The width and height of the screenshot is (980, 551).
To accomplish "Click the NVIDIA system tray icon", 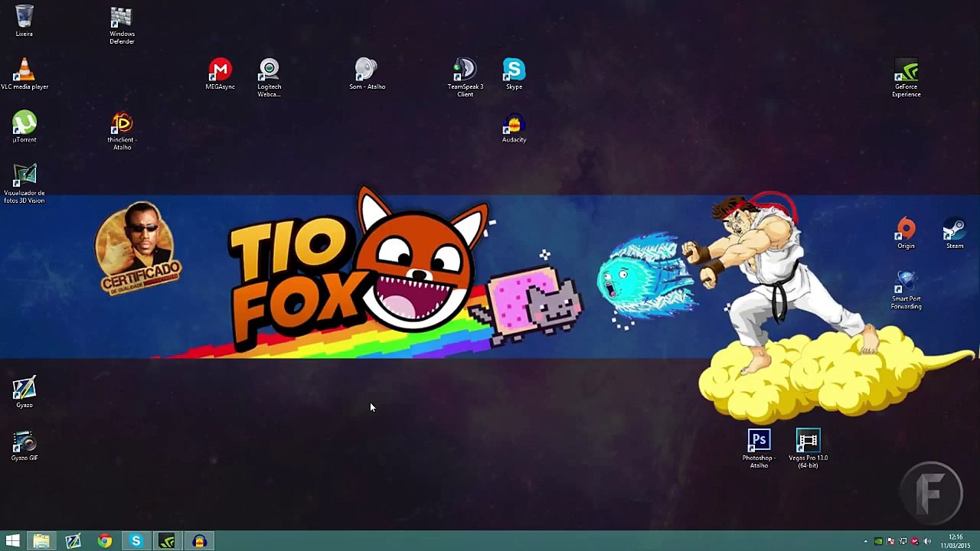I will click(x=878, y=542).
